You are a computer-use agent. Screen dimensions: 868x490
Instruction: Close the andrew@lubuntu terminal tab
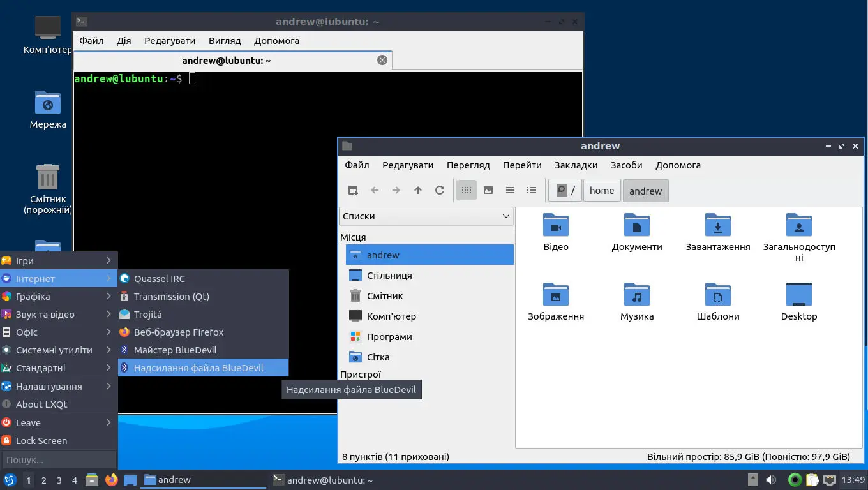(382, 60)
